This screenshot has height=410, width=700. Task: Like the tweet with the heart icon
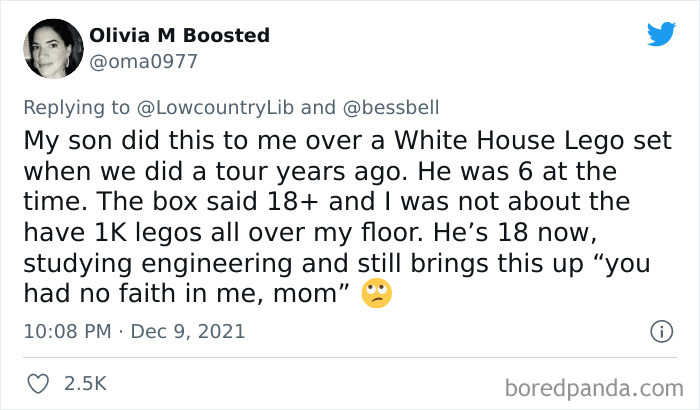40,383
